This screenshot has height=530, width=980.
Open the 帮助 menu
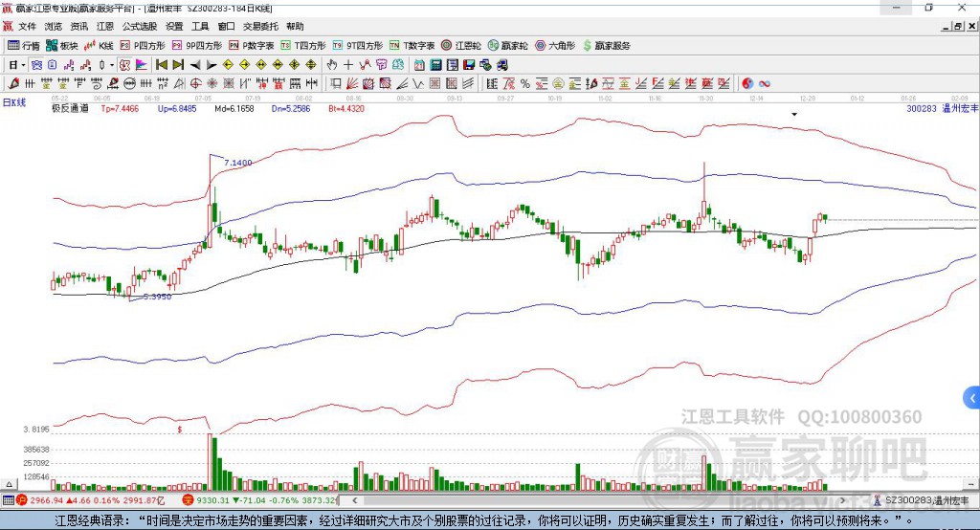pyautogui.click(x=295, y=26)
